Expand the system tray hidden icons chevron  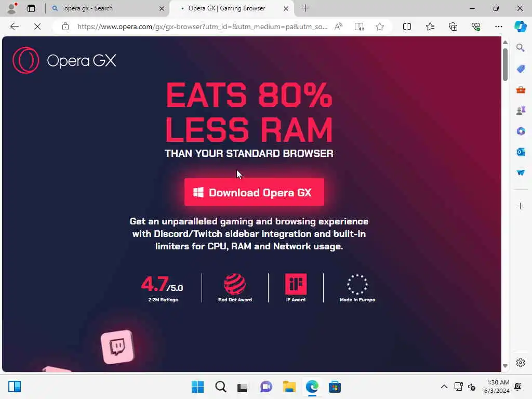point(444,387)
